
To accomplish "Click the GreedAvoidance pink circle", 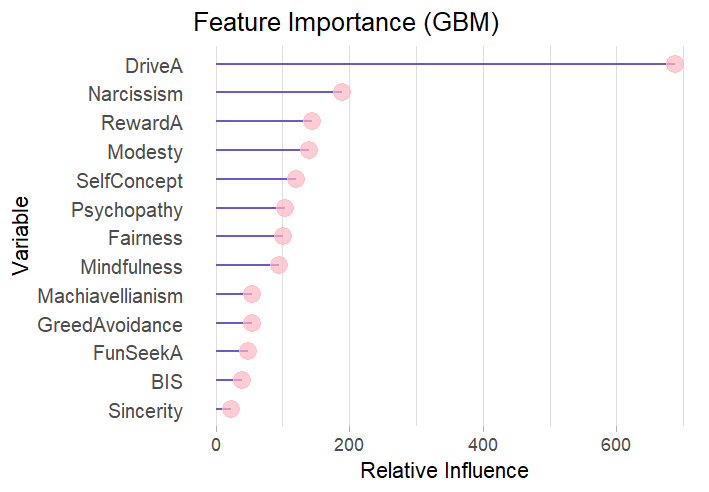I will click(252, 323).
